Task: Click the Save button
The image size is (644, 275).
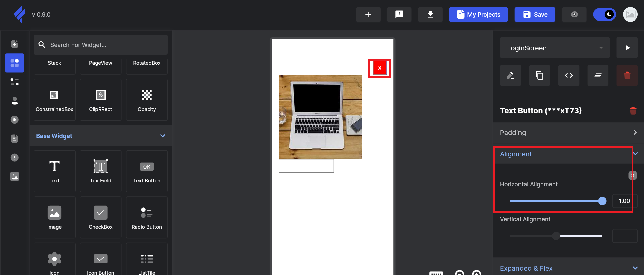Action: (535, 14)
